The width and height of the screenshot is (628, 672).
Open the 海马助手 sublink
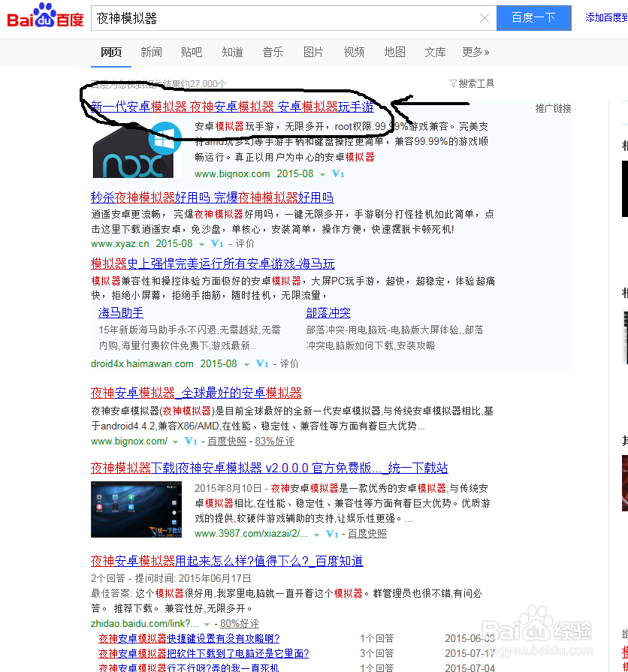(x=121, y=313)
